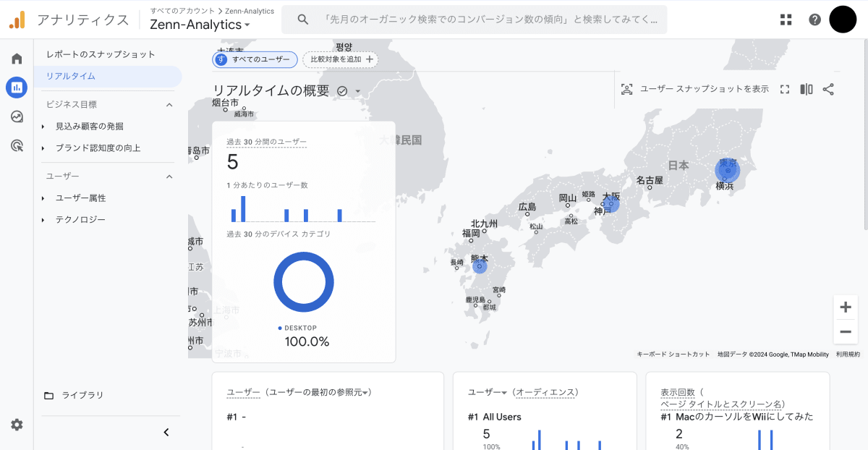The height and width of the screenshot is (450, 868).
Task: Open Help question mark icon
Action: click(815, 20)
